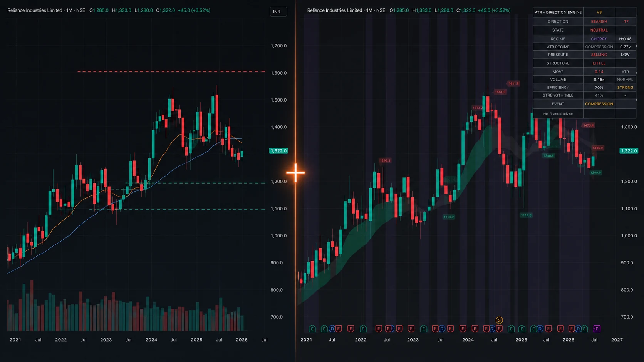The width and height of the screenshot is (644, 362).
Task: Open the green earnings marker above right chart's 2025 label
Action: [522, 329]
